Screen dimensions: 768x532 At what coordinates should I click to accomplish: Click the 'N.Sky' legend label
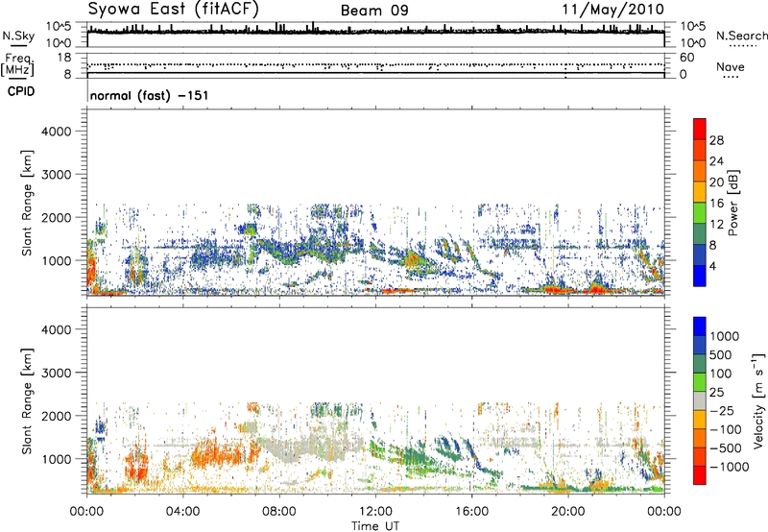point(18,36)
